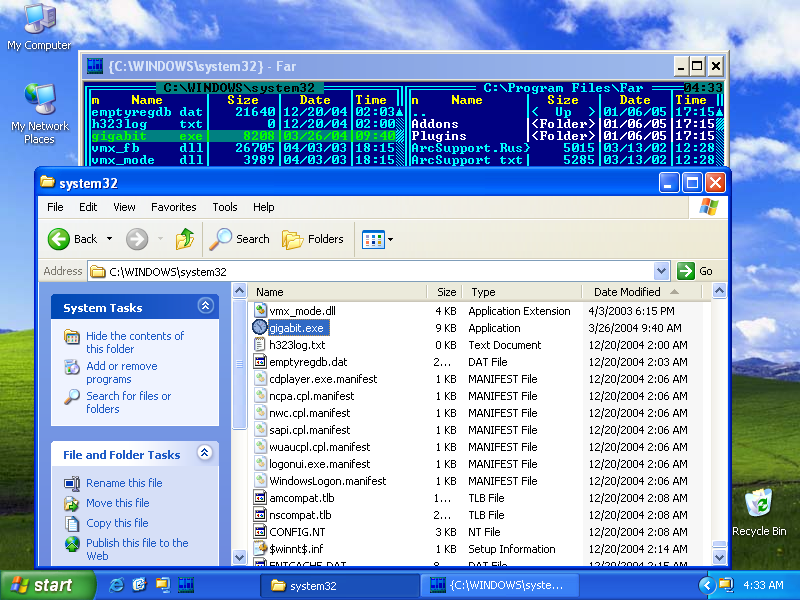Open My Network Places desktop icon

39,114
